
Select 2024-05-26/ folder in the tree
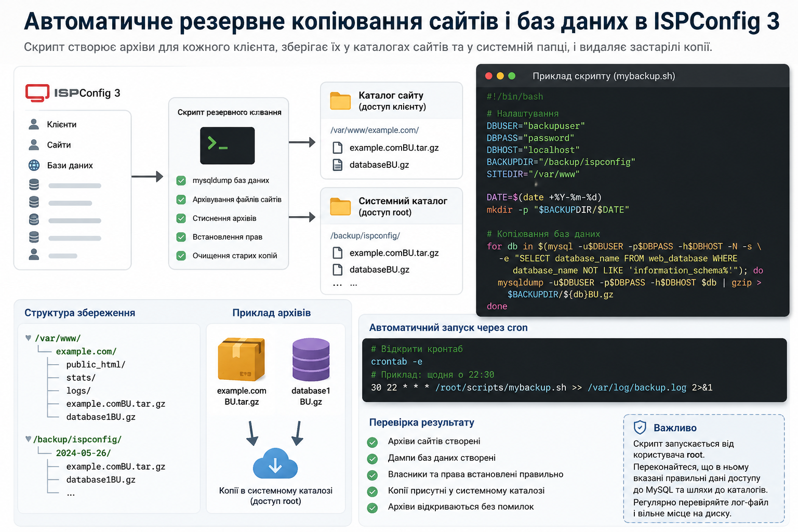click(x=83, y=453)
